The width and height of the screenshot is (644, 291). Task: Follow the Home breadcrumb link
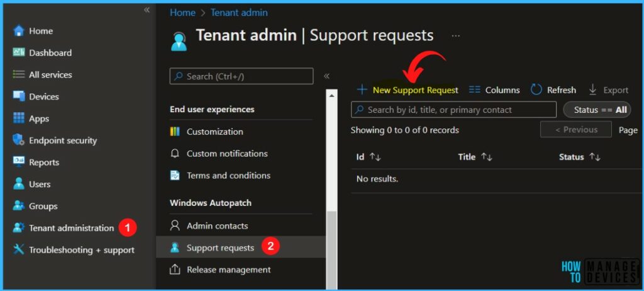[182, 13]
